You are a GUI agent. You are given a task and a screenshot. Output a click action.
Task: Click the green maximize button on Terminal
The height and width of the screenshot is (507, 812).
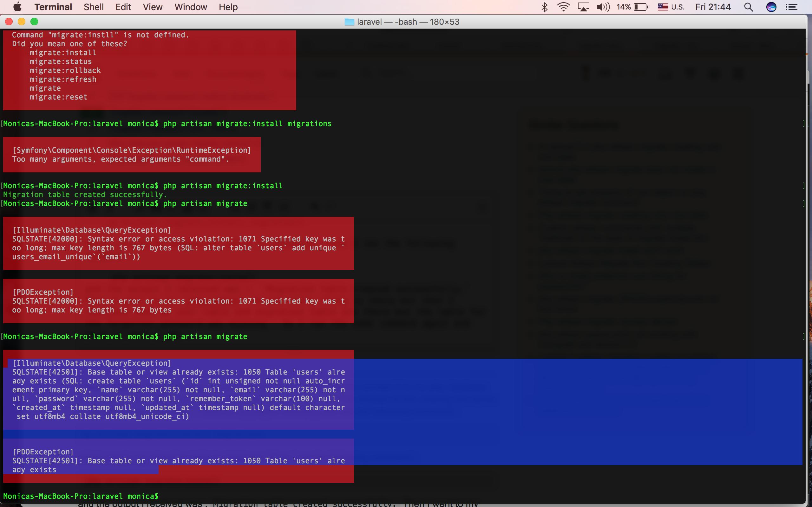[x=35, y=22]
